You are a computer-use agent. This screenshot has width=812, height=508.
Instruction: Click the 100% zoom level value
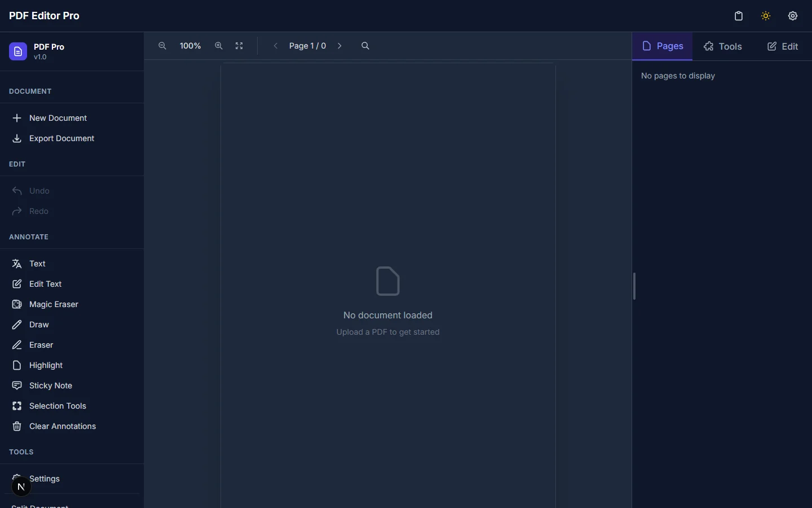click(x=191, y=46)
